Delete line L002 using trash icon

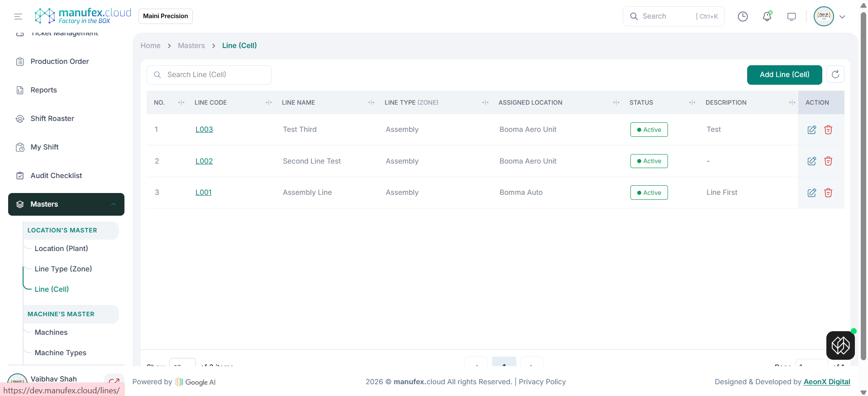[x=828, y=161]
